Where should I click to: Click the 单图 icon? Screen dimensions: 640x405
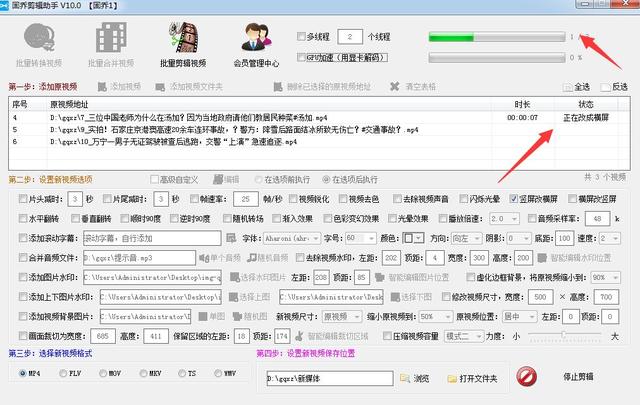coord(203,316)
